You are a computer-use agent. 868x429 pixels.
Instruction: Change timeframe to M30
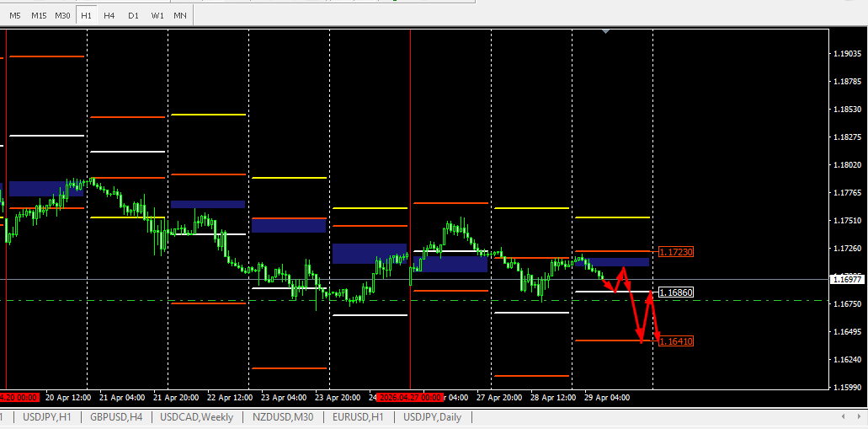(x=63, y=15)
